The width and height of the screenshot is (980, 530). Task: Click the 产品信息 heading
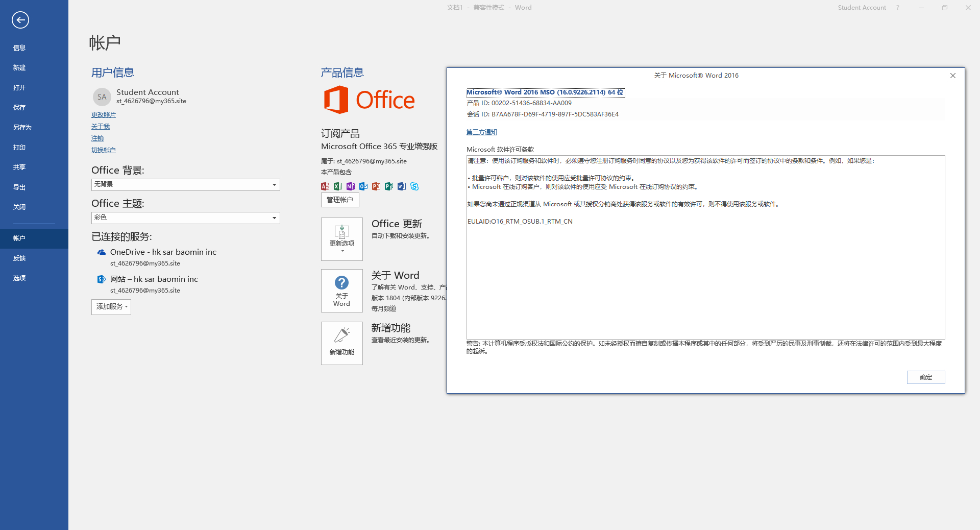coord(342,73)
